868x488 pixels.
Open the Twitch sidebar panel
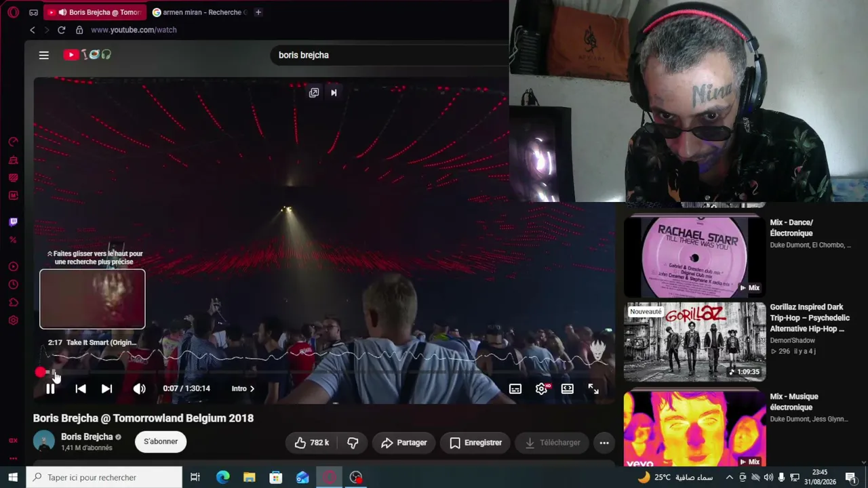[x=13, y=222]
